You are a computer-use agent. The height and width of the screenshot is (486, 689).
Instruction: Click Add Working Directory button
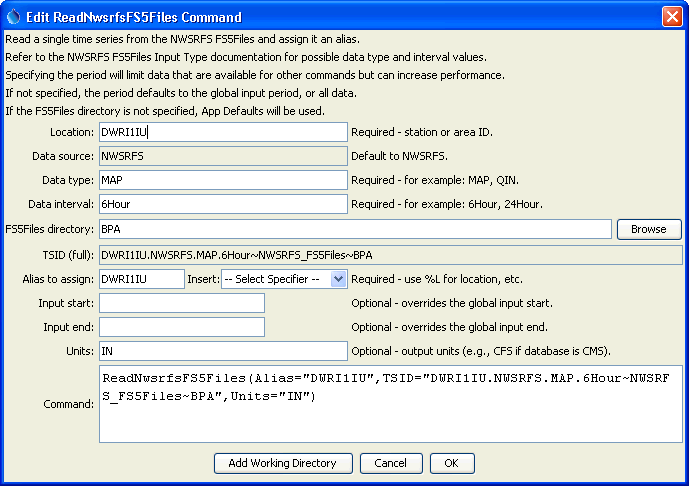(283, 463)
